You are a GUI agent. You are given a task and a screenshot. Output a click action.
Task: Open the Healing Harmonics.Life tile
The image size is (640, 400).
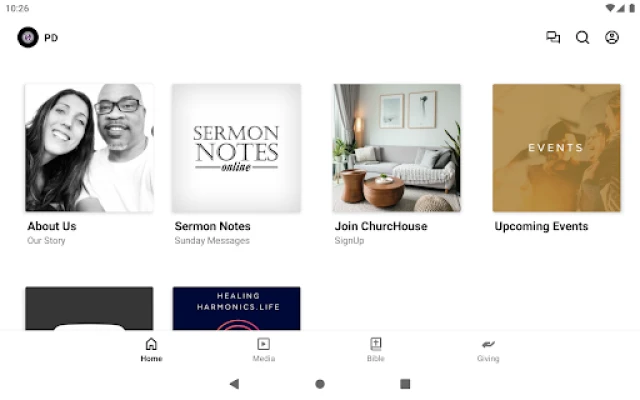236,308
